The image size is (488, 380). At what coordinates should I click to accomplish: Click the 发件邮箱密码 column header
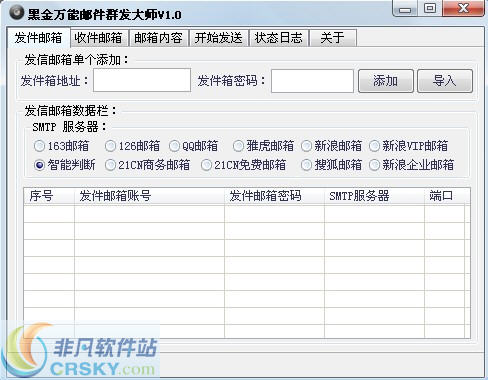click(274, 196)
